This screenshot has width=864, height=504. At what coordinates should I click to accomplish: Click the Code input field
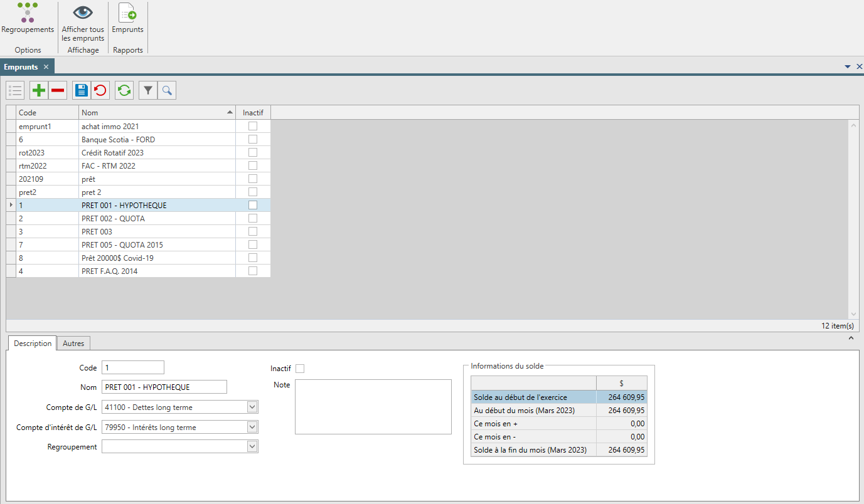[132, 367]
